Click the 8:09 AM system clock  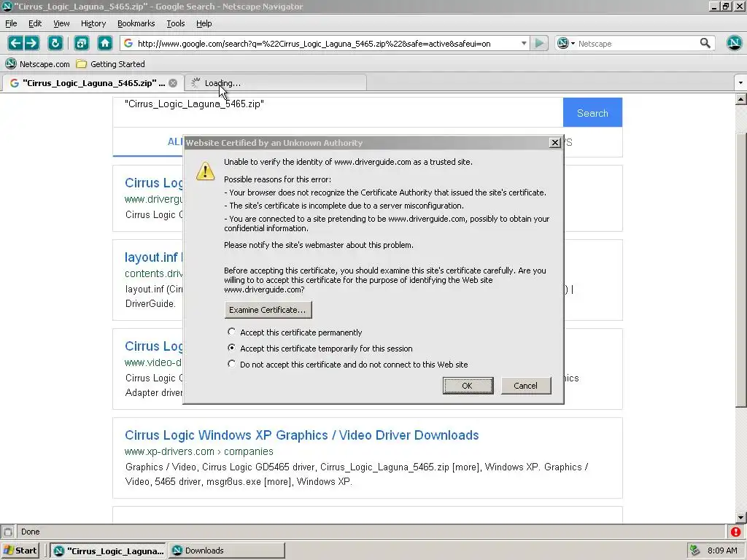[722, 551]
